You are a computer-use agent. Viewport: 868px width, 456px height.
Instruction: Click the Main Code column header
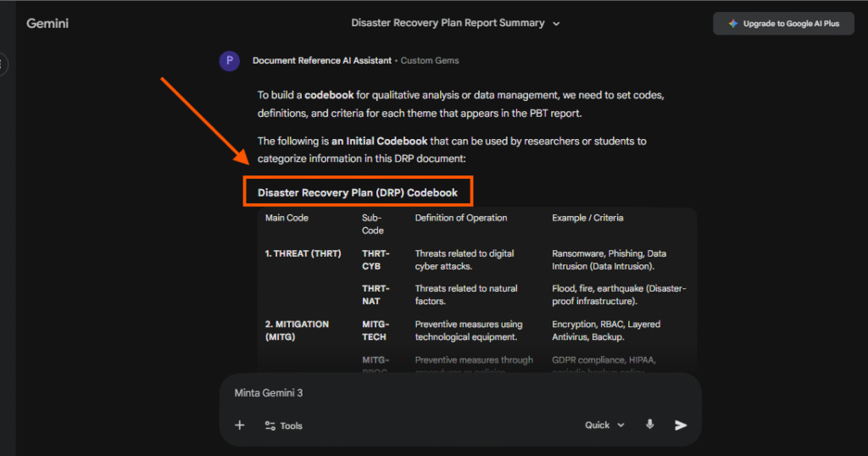287,218
